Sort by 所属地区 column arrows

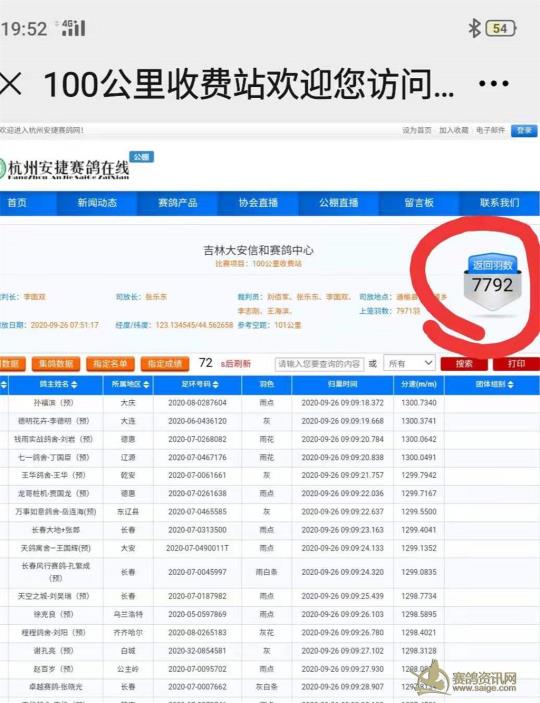[146, 385]
